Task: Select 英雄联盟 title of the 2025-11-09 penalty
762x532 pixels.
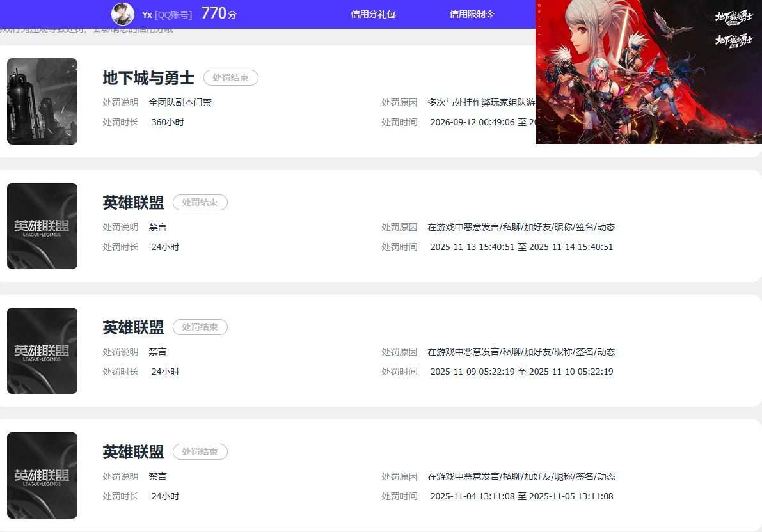Action: 133,327
